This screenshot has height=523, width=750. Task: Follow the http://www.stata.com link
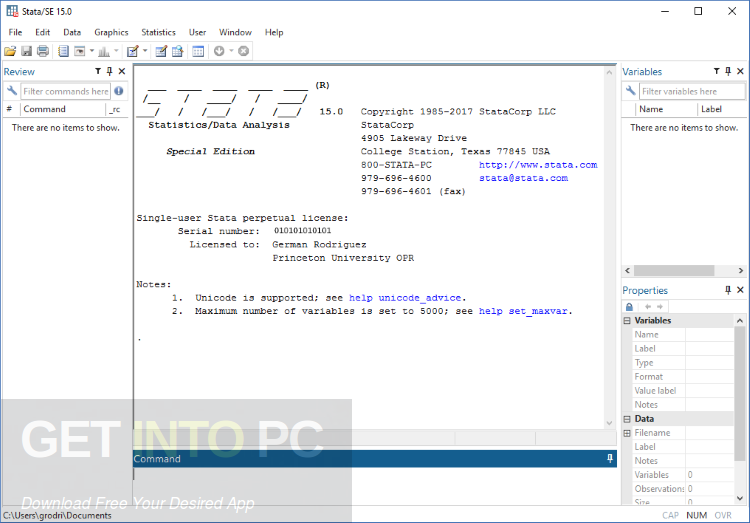click(538, 165)
